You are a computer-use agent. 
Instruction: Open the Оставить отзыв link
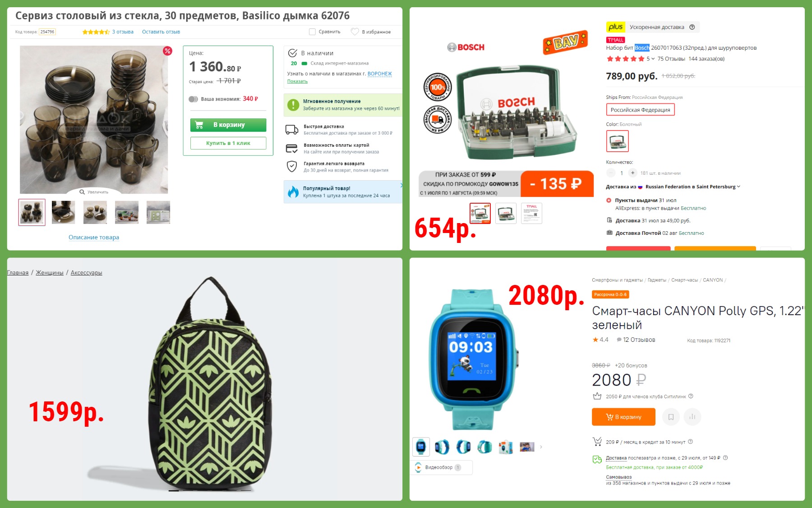tap(161, 32)
